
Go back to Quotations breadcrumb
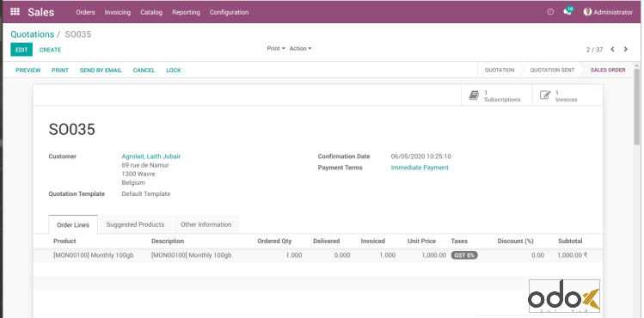(33, 34)
